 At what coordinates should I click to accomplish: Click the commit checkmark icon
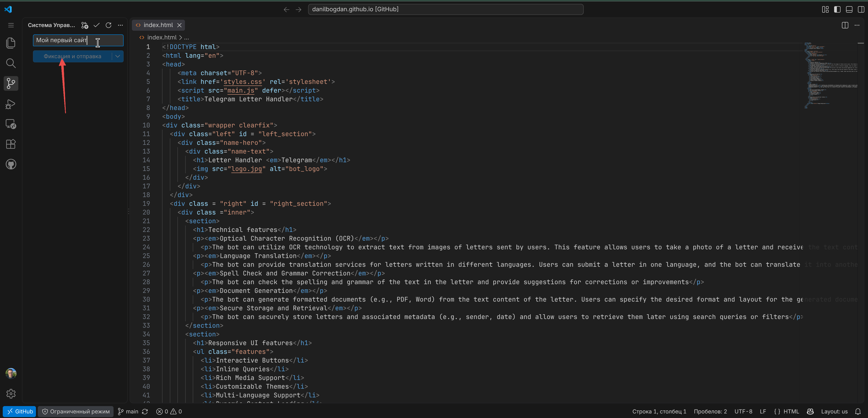click(97, 25)
